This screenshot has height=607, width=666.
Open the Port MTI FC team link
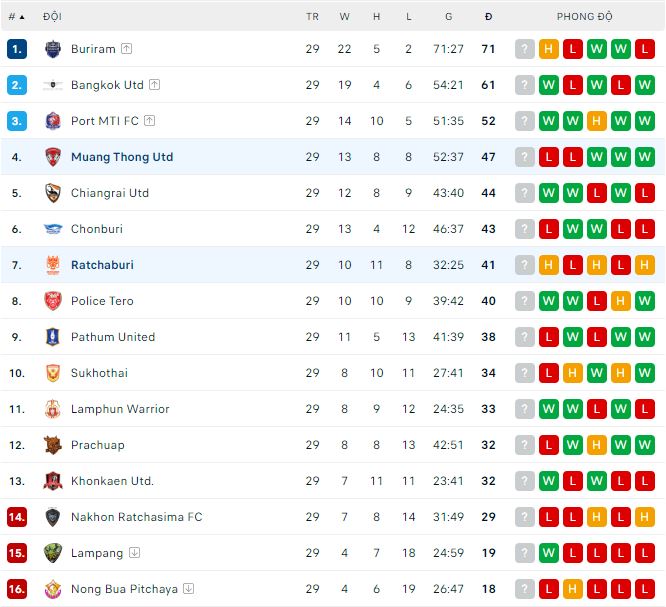tap(105, 121)
